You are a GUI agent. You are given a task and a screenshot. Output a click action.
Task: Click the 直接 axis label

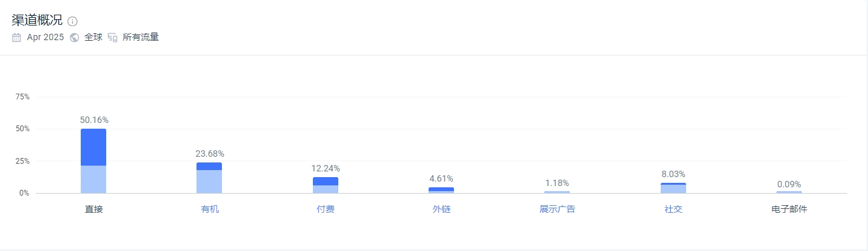pyautogui.click(x=93, y=209)
